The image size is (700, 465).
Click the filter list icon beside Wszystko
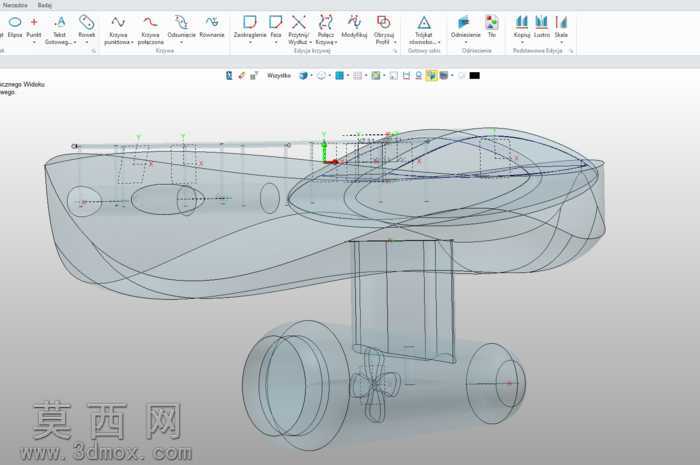(x=254, y=75)
